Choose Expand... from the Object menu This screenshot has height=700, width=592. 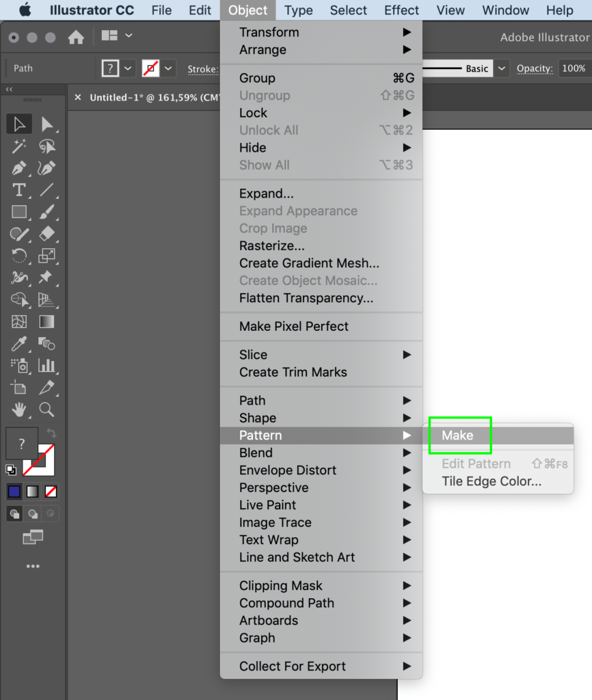[x=266, y=193]
